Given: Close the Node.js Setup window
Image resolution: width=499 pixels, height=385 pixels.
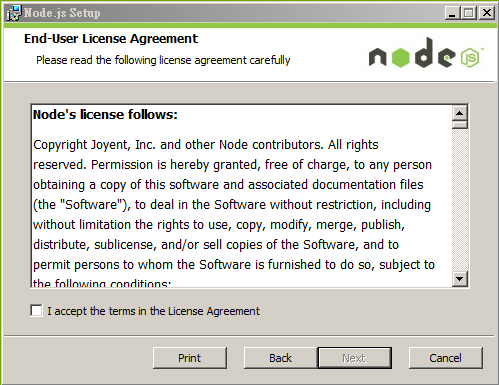Looking at the screenshot, I should pos(487,13).
